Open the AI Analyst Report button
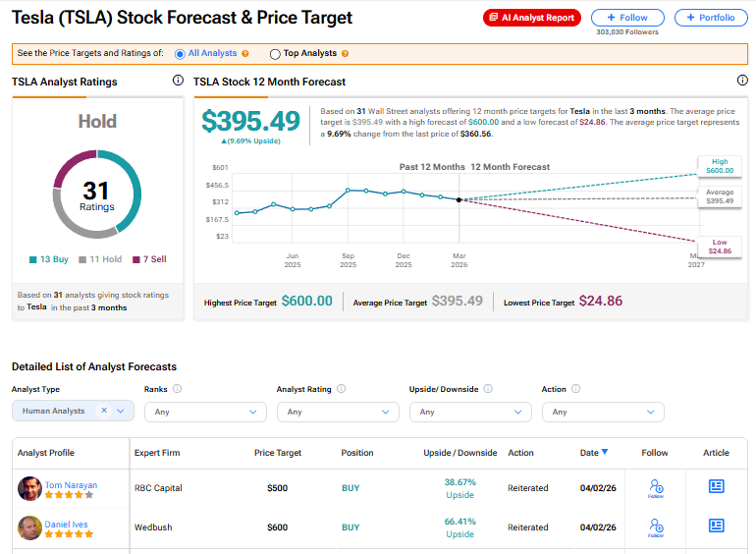Viewport: 756px width, 554px height. (532, 18)
